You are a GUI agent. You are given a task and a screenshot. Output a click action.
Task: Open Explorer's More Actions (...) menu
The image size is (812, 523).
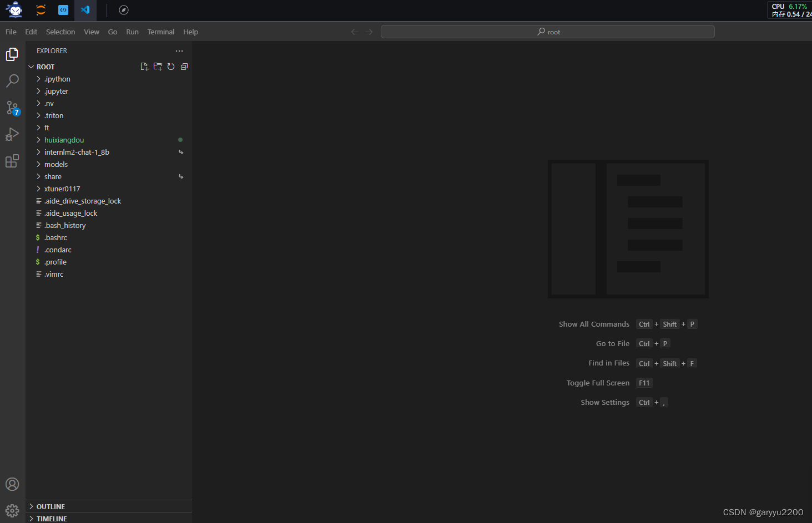[179, 50]
